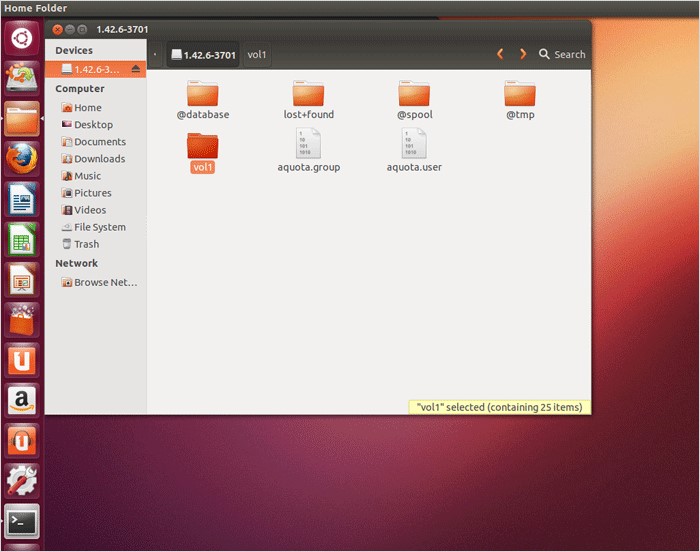Open LibreOffice Impress presentation app
700x552 pixels.
(21, 280)
